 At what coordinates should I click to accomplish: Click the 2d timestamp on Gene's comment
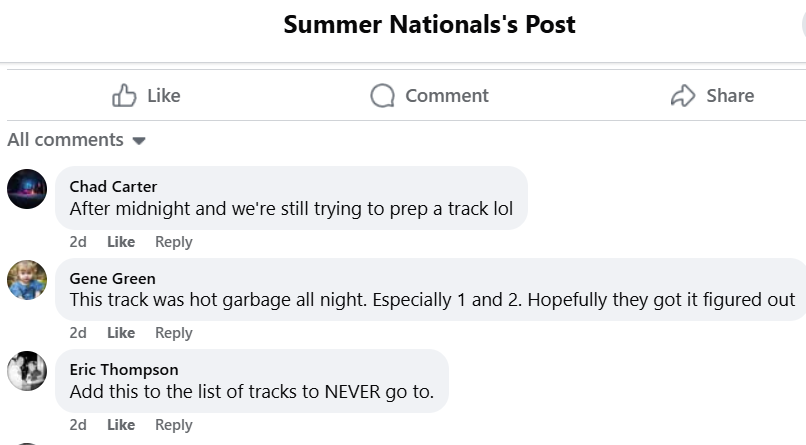pos(78,333)
